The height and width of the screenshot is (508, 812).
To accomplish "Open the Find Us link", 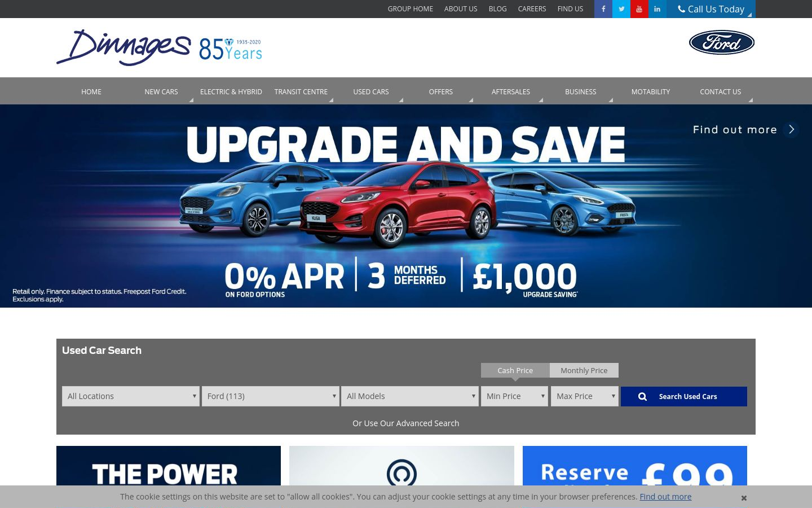I will coord(571,9).
